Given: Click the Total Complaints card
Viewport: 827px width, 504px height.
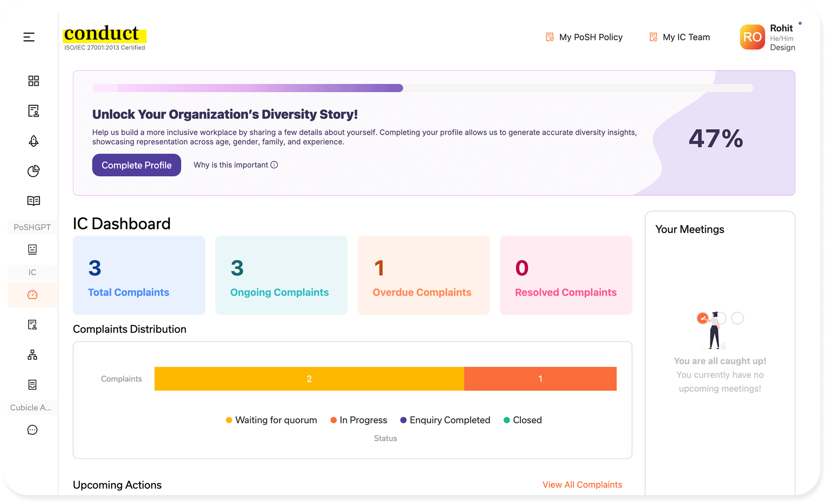Looking at the screenshot, I should pos(139,275).
